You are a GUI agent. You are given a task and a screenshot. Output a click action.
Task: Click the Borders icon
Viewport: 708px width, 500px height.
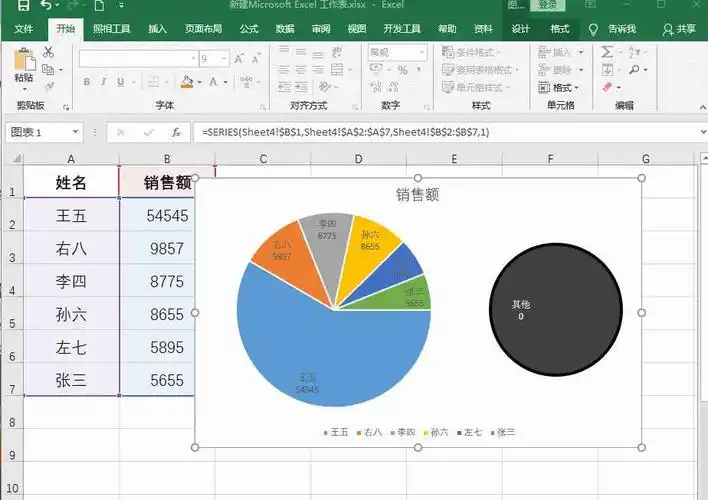click(154, 82)
